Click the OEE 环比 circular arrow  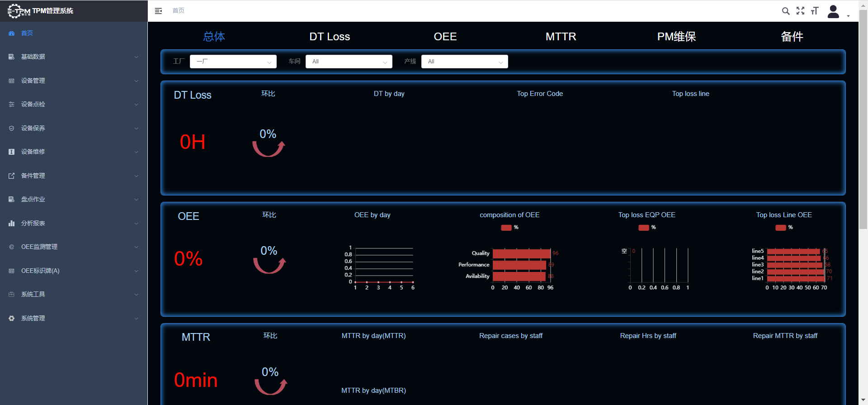[269, 265]
